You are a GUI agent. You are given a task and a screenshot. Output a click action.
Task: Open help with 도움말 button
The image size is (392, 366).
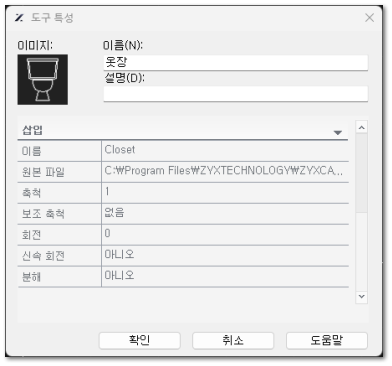pos(327,340)
